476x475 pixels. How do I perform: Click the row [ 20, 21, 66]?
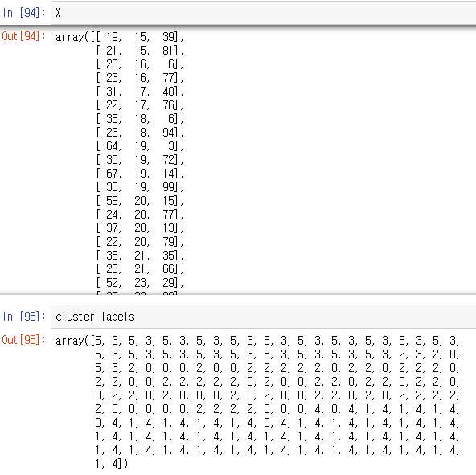140,269
